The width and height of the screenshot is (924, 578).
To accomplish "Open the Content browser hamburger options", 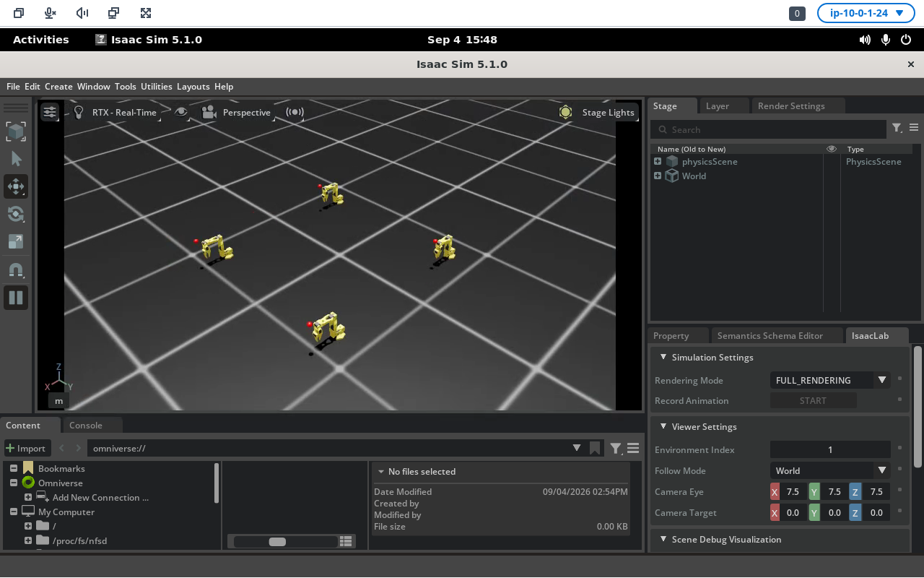I will click(x=633, y=448).
